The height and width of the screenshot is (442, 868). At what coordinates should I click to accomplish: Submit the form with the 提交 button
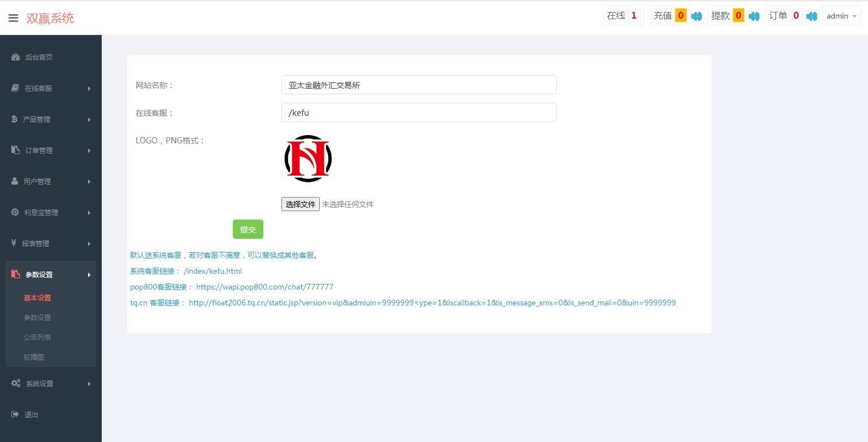pyautogui.click(x=248, y=229)
